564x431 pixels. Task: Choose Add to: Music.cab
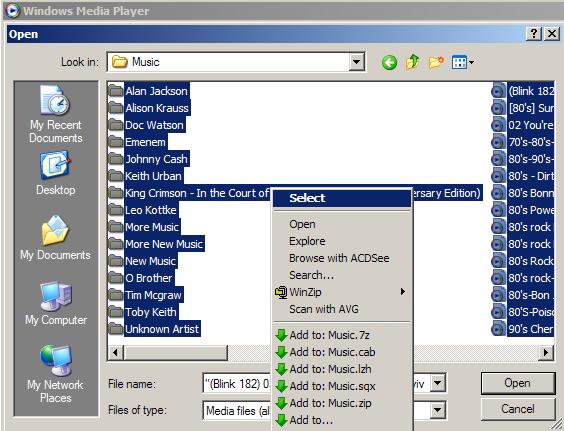coord(342,352)
